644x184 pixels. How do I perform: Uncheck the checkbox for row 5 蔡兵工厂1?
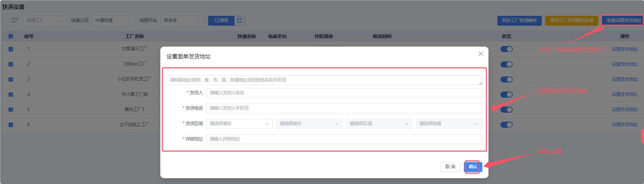11,110
